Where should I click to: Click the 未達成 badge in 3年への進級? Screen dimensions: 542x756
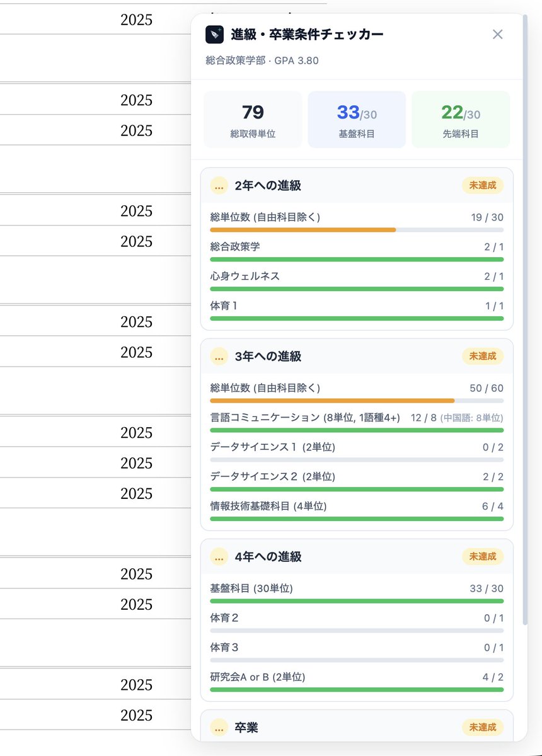pyautogui.click(x=483, y=356)
